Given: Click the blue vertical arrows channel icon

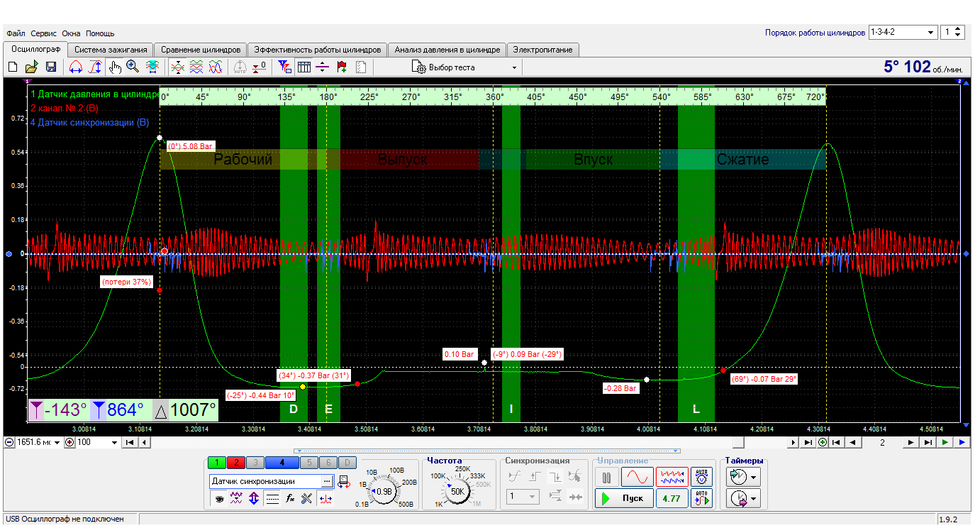Looking at the screenshot, I should click(x=254, y=499).
